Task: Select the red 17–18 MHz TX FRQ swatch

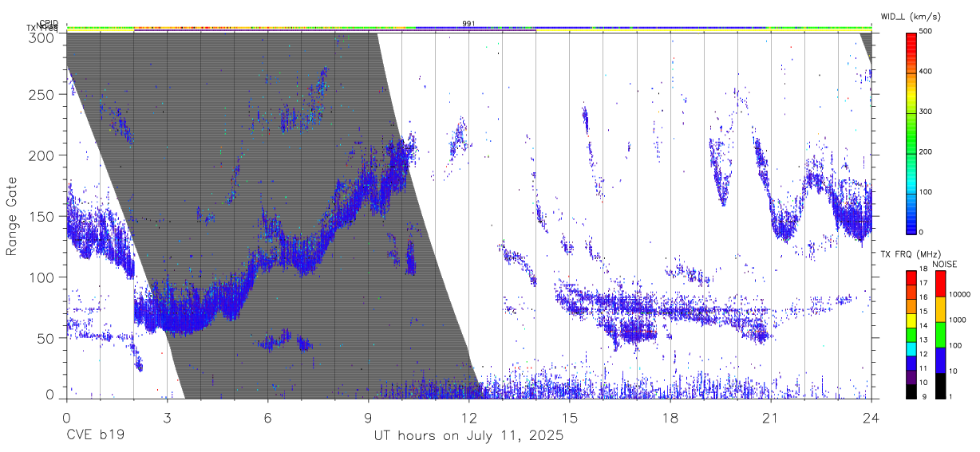Action: [x=911, y=278]
